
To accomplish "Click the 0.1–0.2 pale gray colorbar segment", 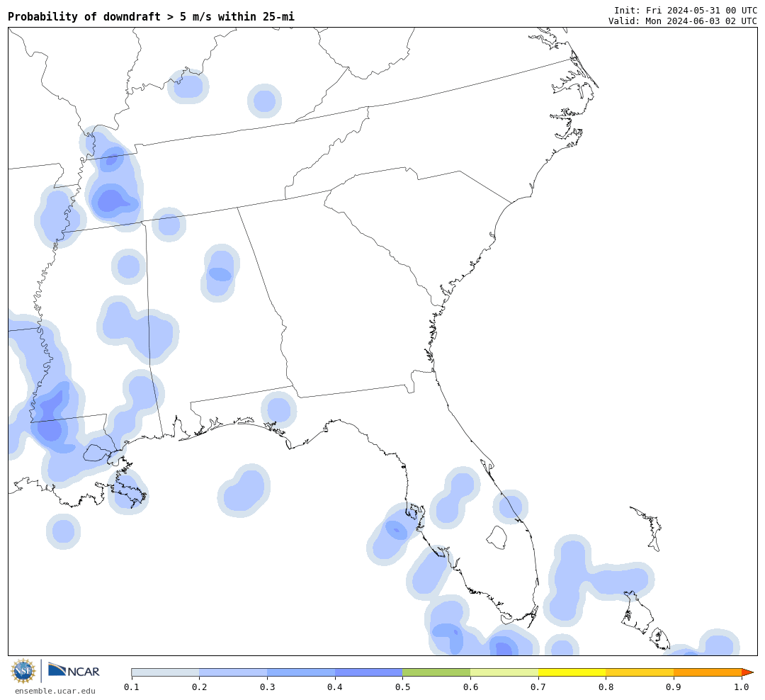I will click(x=165, y=672).
